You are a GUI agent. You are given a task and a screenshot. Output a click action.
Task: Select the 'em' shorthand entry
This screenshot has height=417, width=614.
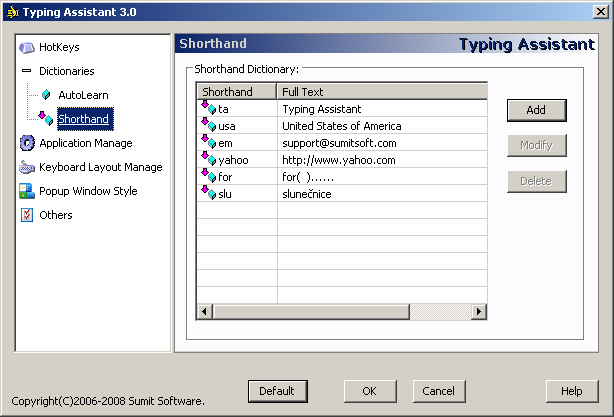tap(237, 143)
